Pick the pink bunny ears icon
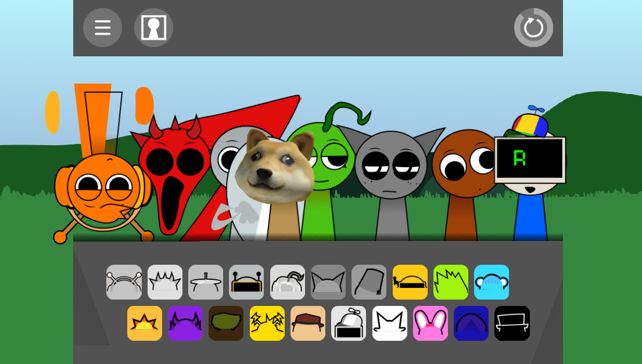This screenshot has width=642, height=364. point(431,323)
